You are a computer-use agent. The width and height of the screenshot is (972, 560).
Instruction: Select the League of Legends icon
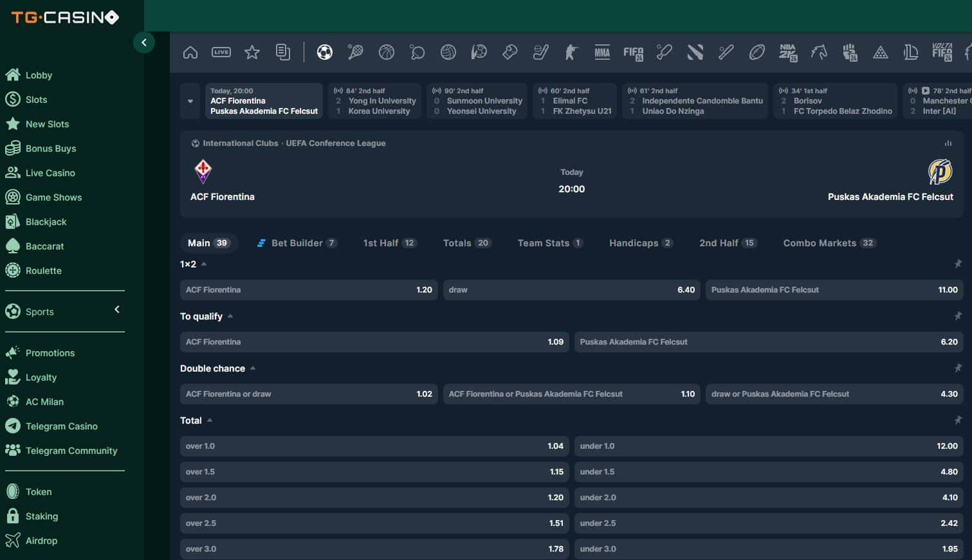coord(911,53)
